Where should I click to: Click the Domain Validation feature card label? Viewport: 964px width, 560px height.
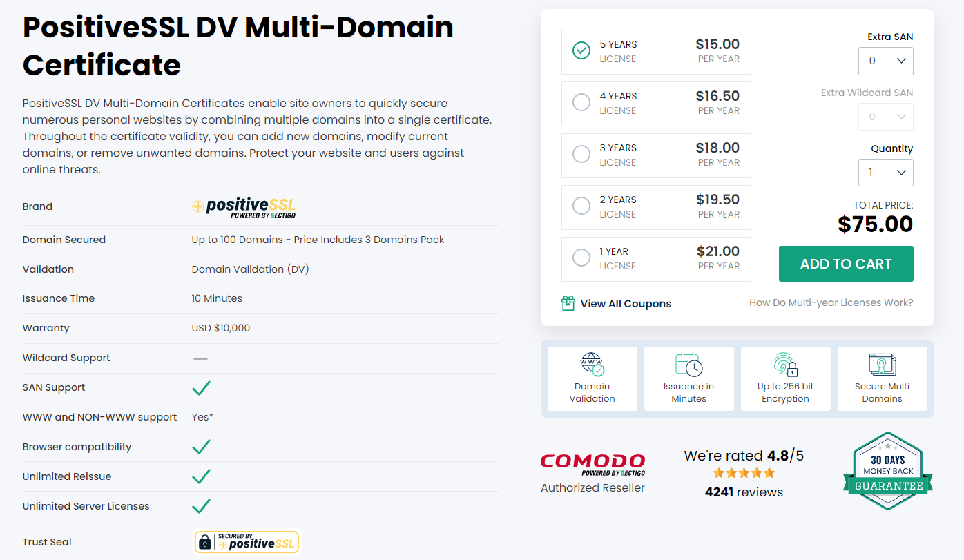click(x=592, y=393)
